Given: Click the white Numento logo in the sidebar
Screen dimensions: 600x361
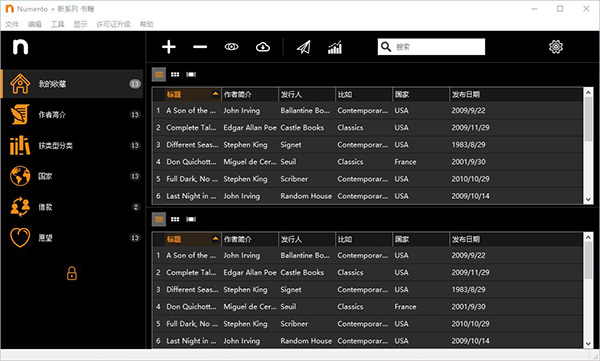Looking at the screenshot, I should point(20,47).
